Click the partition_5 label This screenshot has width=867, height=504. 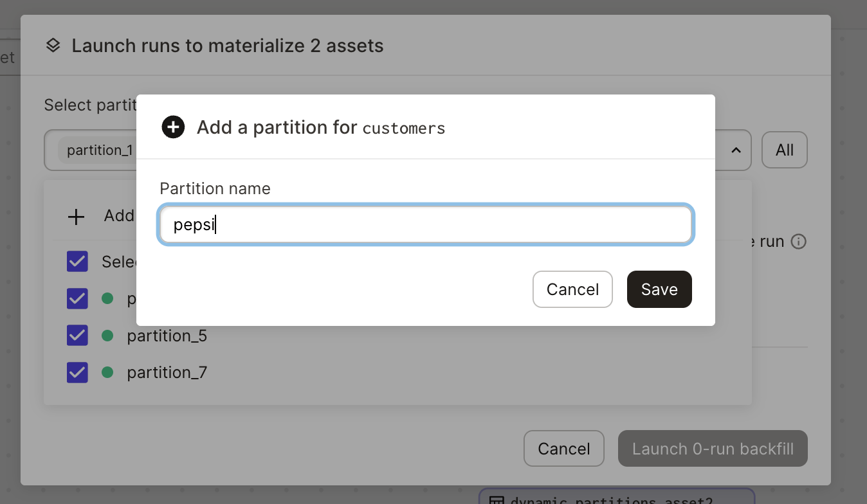coord(167,336)
